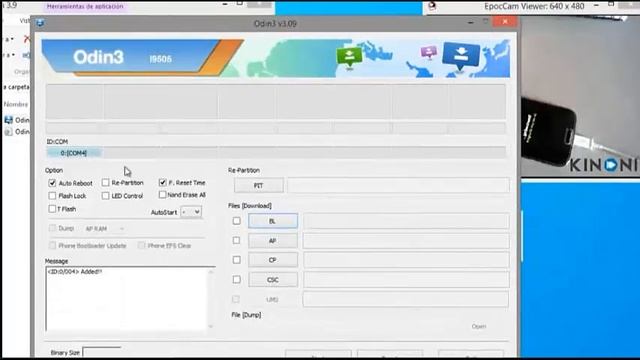640x360 pixels.
Task: Click the Message log text area
Action: [x=127, y=299]
